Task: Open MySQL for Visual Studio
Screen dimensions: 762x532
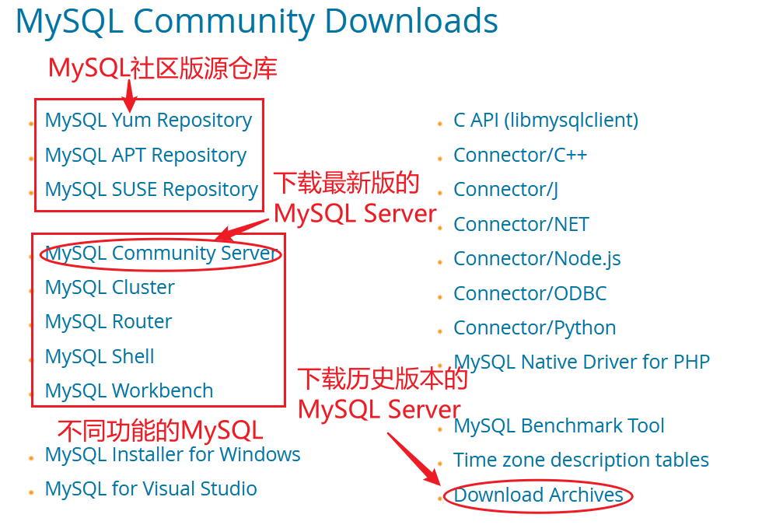Action: pyautogui.click(x=152, y=489)
